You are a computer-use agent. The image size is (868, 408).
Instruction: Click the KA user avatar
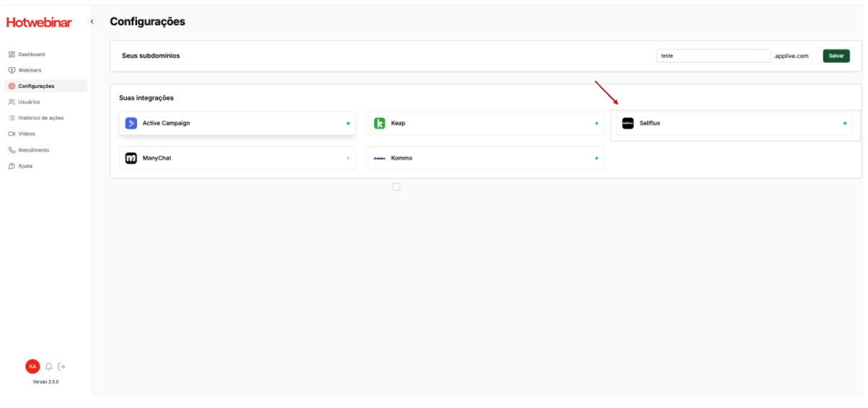pos(32,366)
